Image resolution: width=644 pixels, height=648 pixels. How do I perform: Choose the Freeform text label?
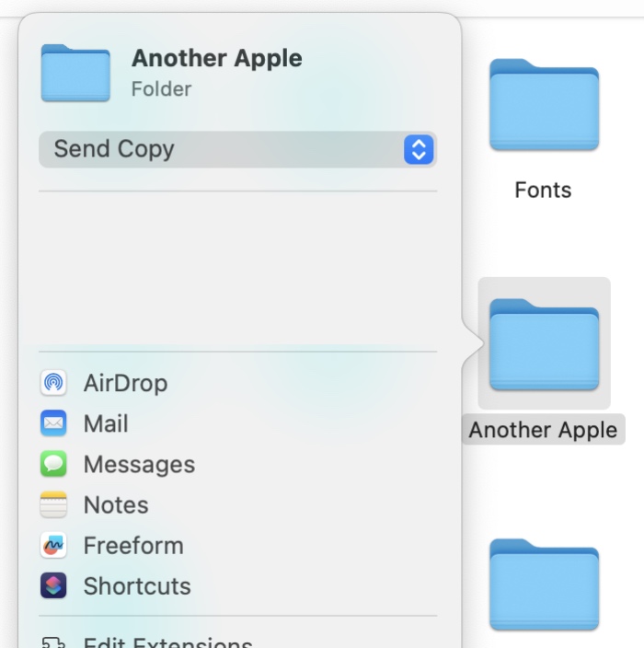133,545
